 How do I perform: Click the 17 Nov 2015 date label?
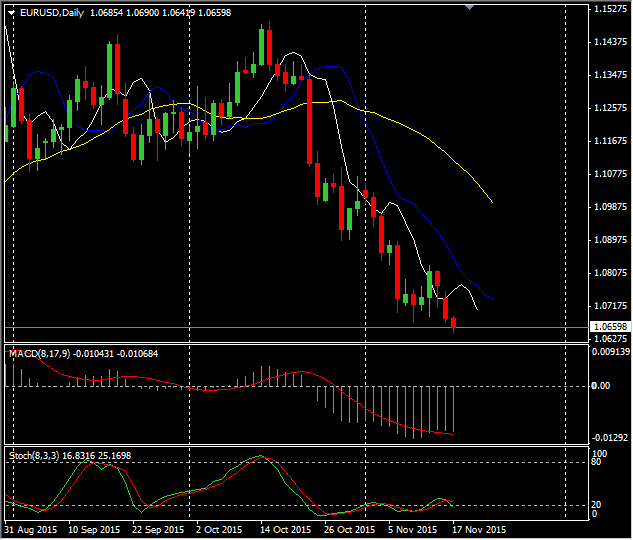[x=481, y=530]
